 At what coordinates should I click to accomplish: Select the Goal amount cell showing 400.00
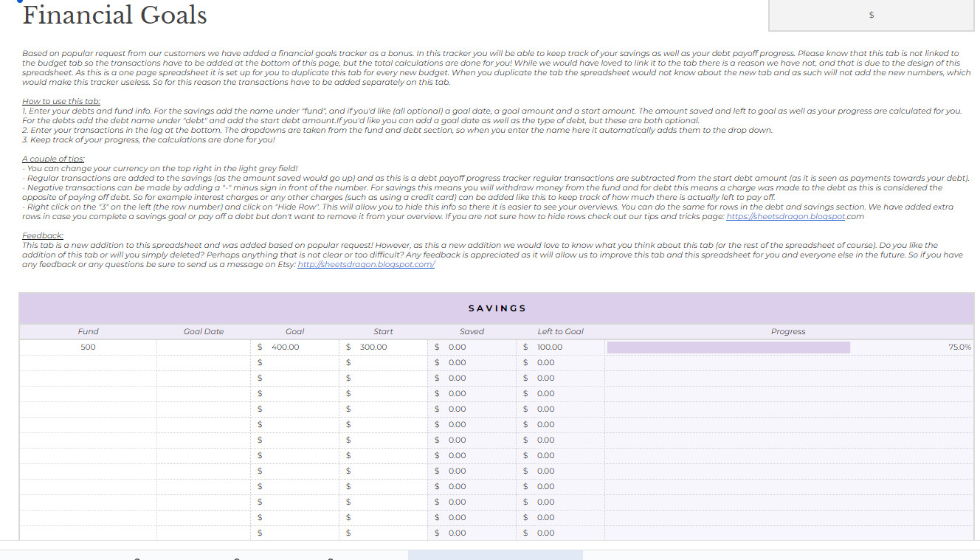(295, 347)
